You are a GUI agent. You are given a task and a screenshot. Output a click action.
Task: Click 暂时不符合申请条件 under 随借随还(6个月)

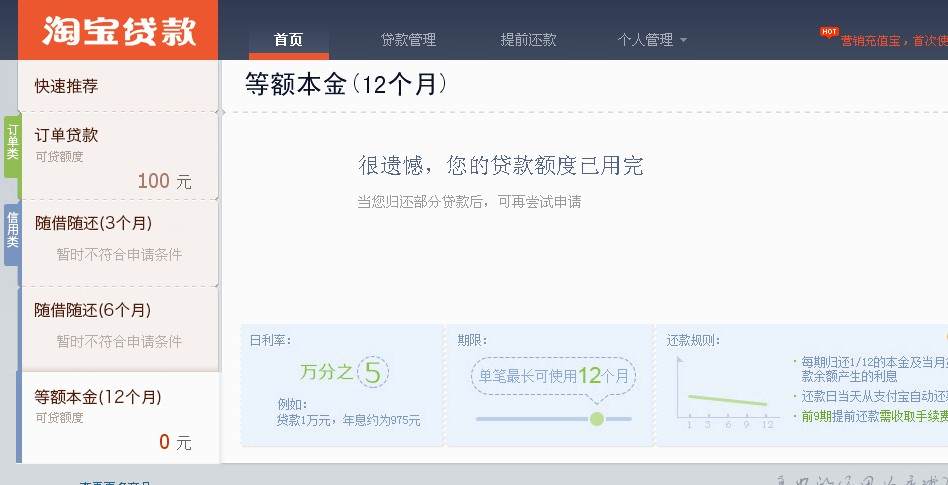point(119,342)
